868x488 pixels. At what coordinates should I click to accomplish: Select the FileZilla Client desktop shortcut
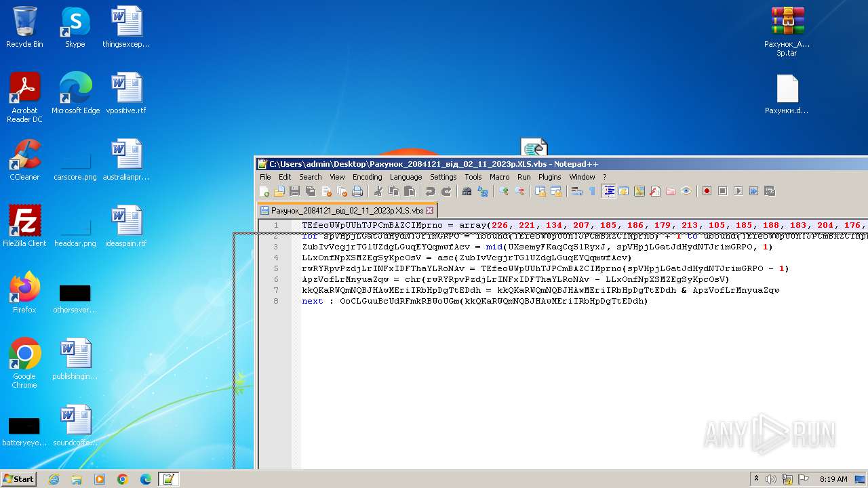tap(24, 226)
